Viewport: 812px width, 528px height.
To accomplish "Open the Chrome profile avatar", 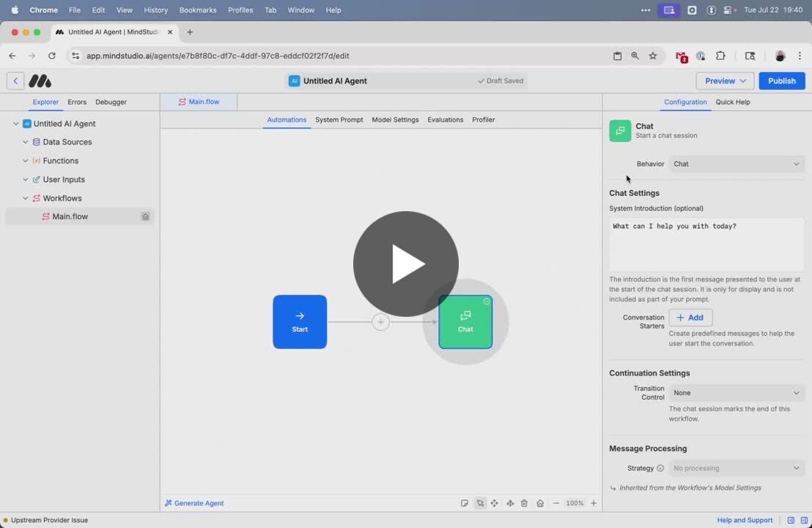I will tap(780, 56).
